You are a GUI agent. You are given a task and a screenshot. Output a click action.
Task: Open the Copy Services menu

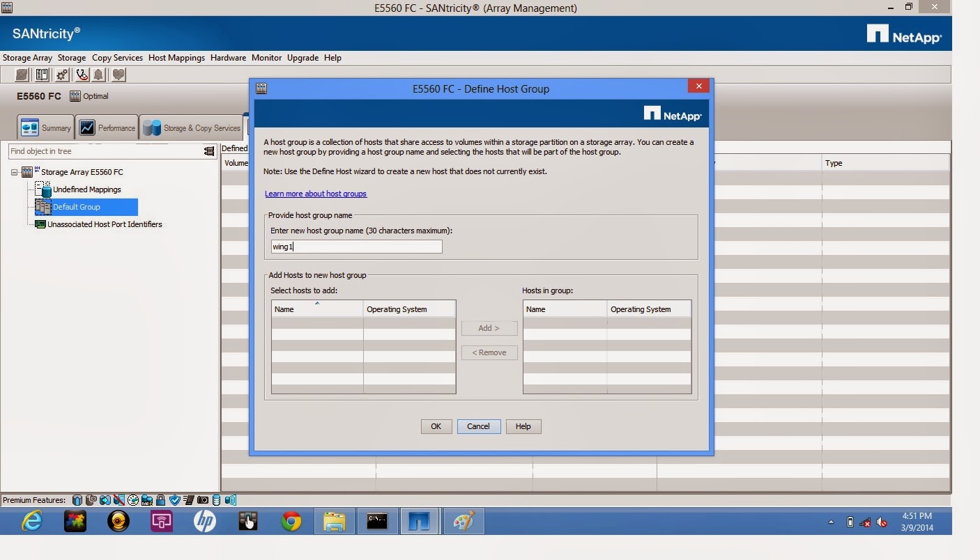click(x=117, y=58)
